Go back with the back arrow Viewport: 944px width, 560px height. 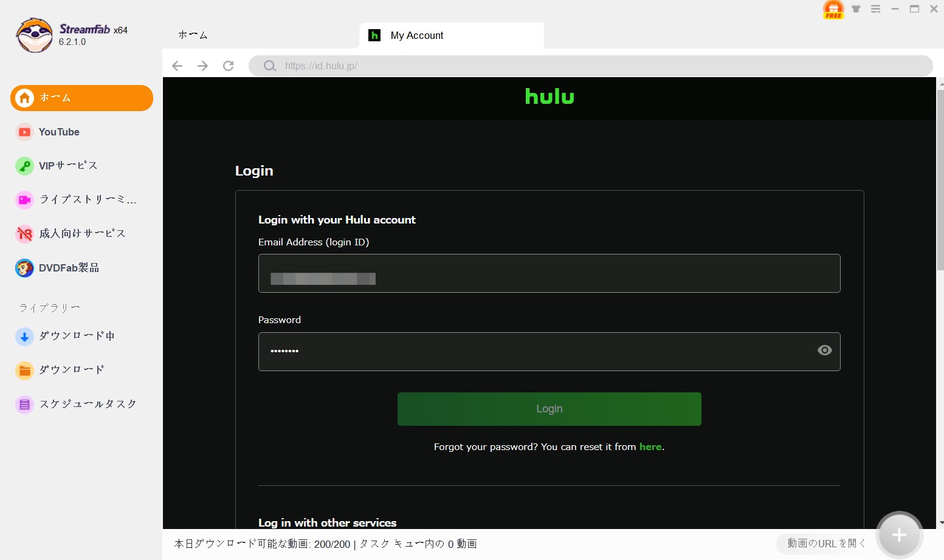[x=177, y=66]
